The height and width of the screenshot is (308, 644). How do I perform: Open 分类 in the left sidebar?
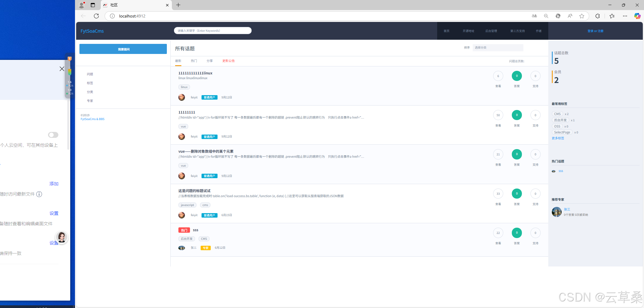point(90,92)
